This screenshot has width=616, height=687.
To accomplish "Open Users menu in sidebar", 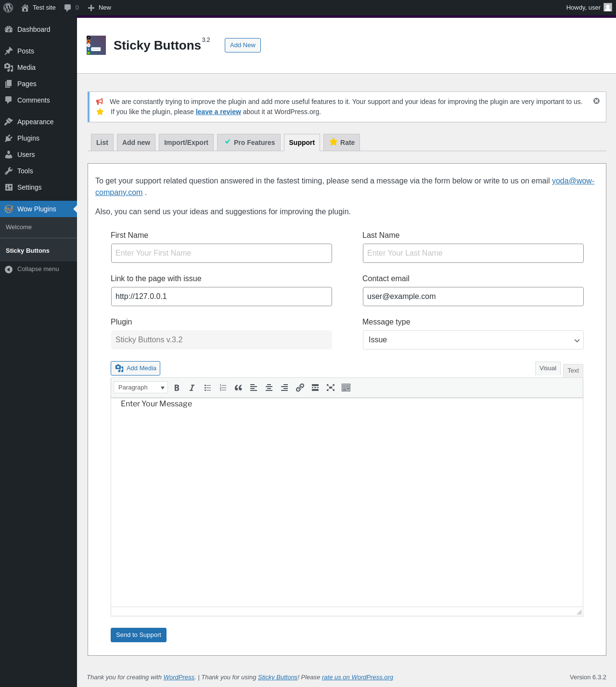I will coord(38,155).
